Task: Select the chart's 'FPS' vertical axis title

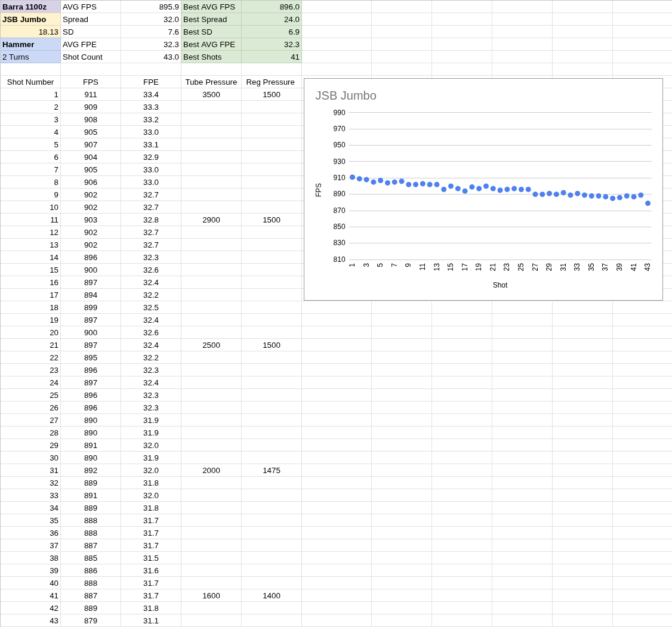Action: (x=319, y=190)
